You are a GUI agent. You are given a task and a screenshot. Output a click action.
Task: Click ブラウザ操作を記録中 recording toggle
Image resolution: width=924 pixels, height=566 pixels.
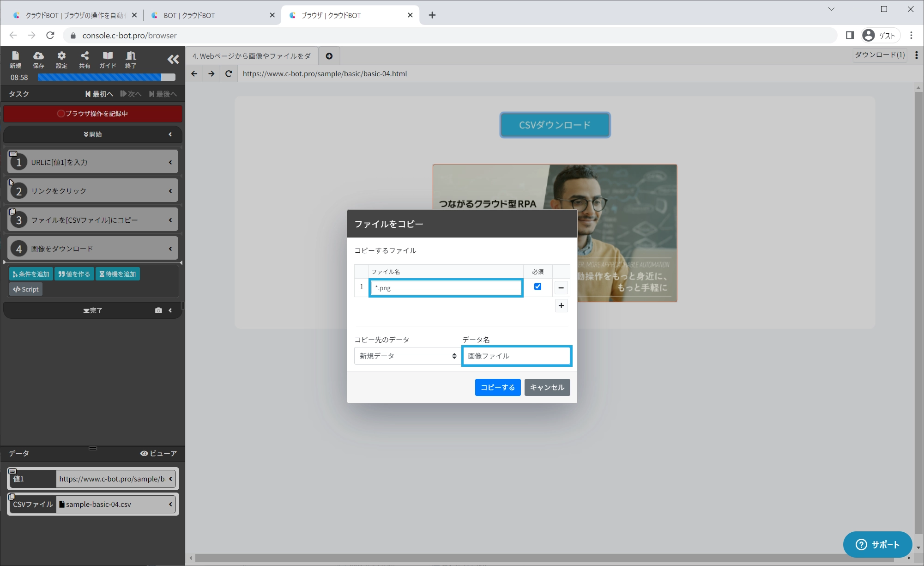[93, 114]
